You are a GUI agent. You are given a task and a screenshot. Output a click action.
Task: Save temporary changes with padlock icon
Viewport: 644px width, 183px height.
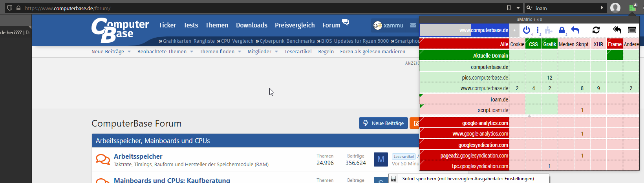click(x=562, y=30)
